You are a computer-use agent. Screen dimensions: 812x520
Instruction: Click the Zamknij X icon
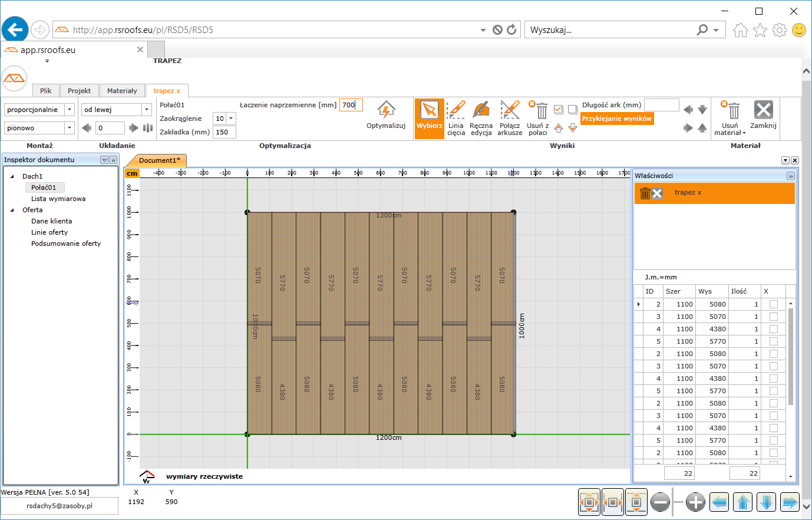click(x=763, y=110)
